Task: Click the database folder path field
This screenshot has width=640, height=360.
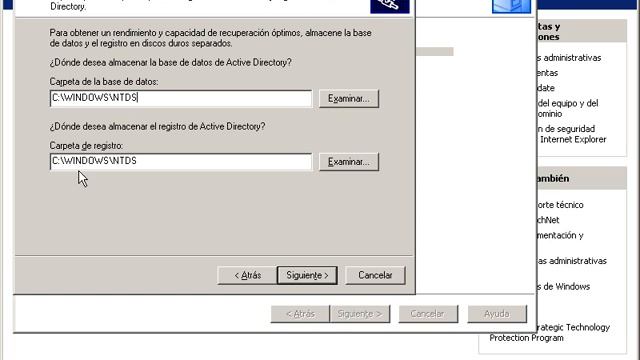Action: [181, 98]
